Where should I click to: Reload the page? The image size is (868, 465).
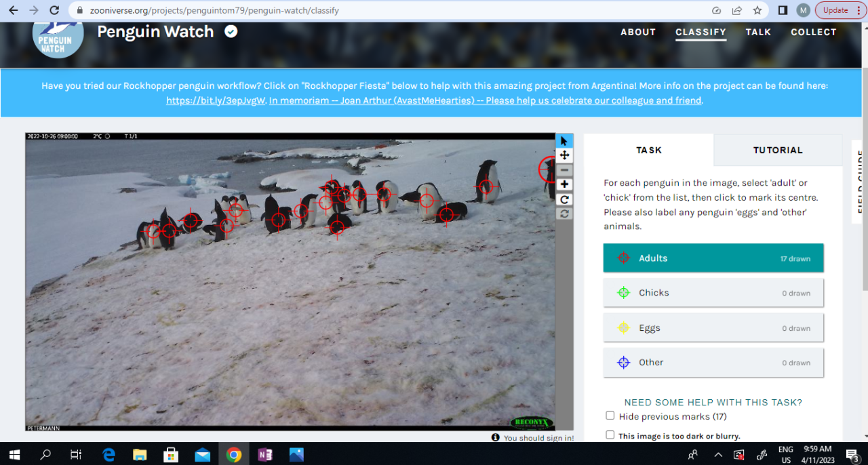click(x=55, y=10)
